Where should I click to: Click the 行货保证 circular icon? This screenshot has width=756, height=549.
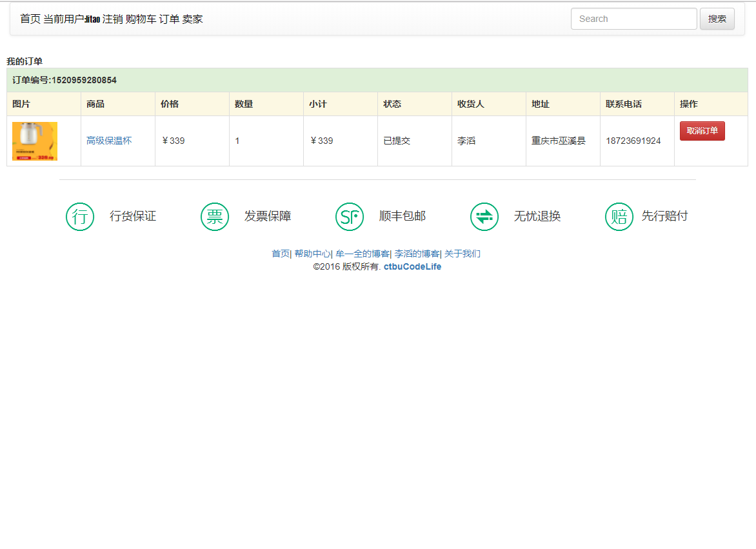(80, 217)
